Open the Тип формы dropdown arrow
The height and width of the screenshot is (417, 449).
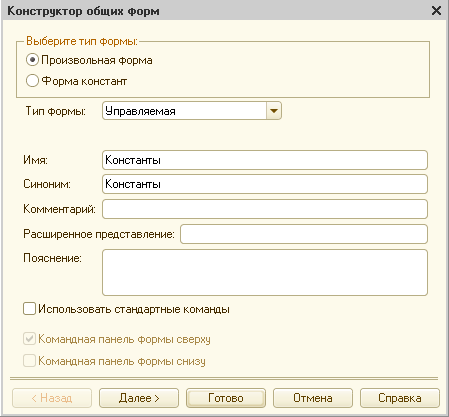[x=274, y=111]
